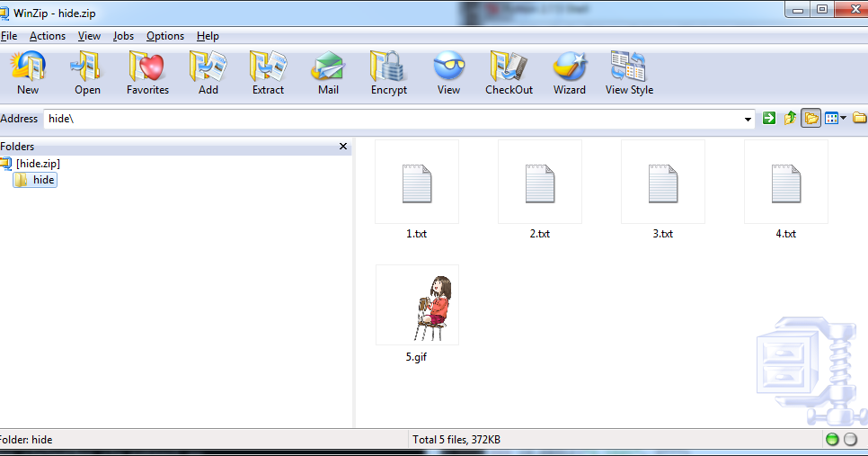The height and width of the screenshot is (456, 868).
Task: Change layout with View Style icon
Action: coord(628,66)
